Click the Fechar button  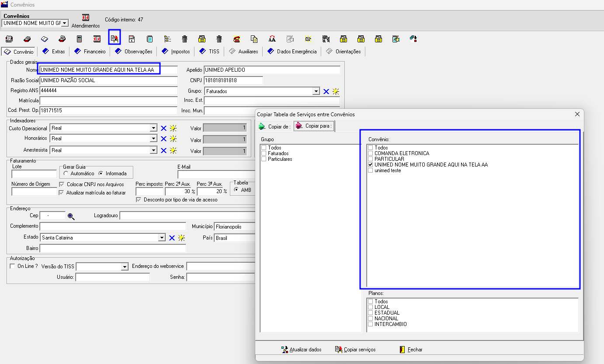click(411, 350)
